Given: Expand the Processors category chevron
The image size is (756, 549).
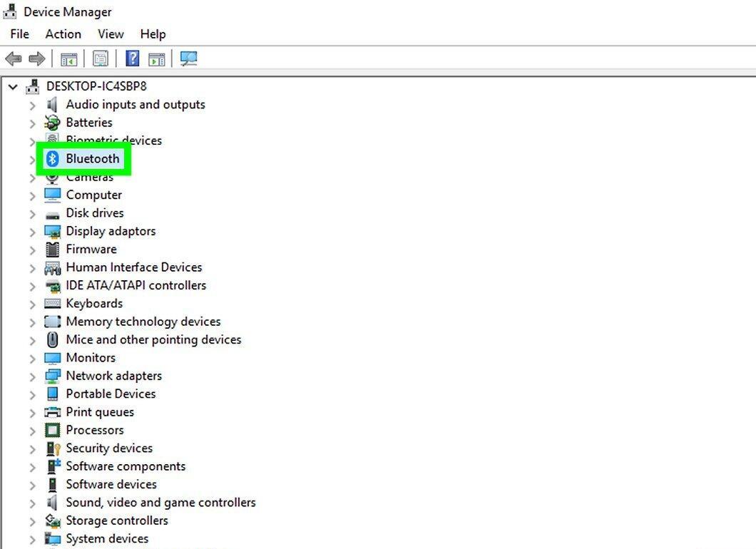Looking at the screenshot, I should (x=32, y=431).
